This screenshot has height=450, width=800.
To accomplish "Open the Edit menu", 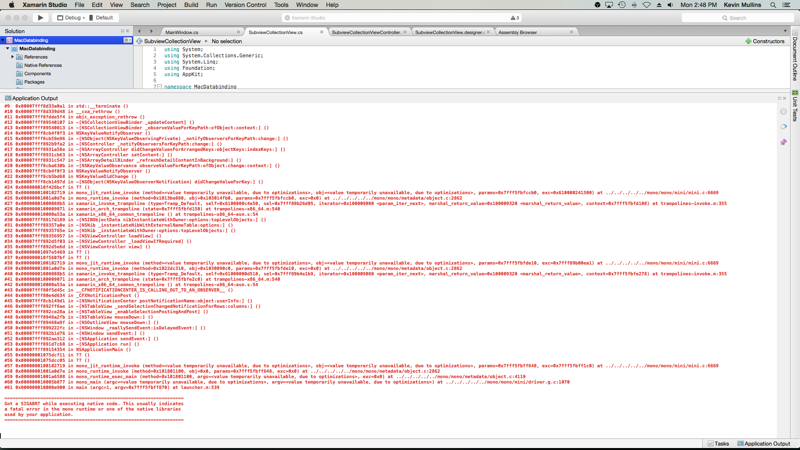I will pos(97,5).
